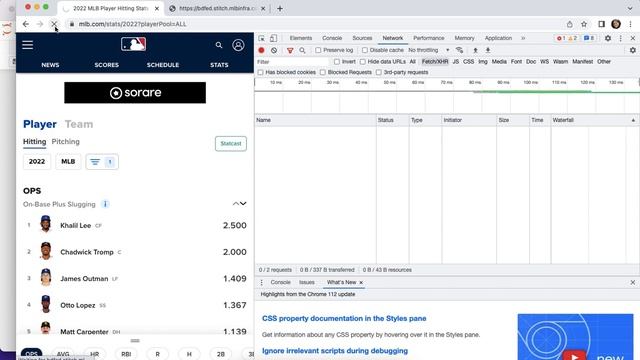Switch to the Performance tab

(x=429, y=38)
